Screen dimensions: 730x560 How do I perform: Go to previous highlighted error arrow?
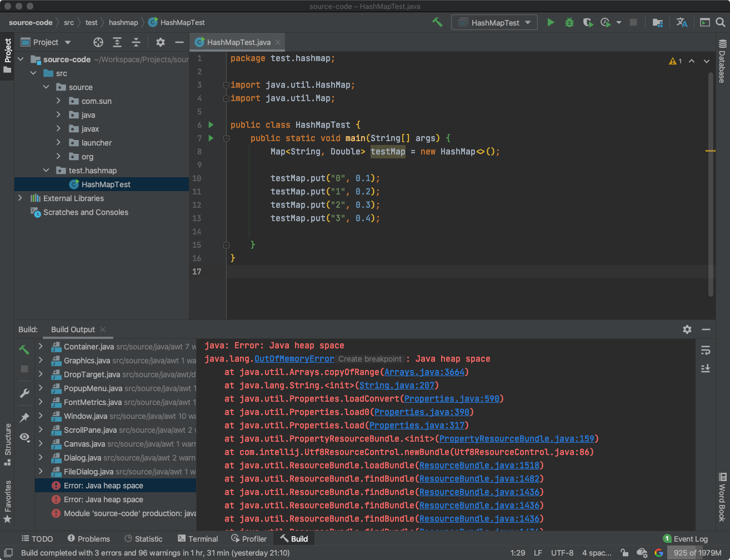(x=692, y=61)
